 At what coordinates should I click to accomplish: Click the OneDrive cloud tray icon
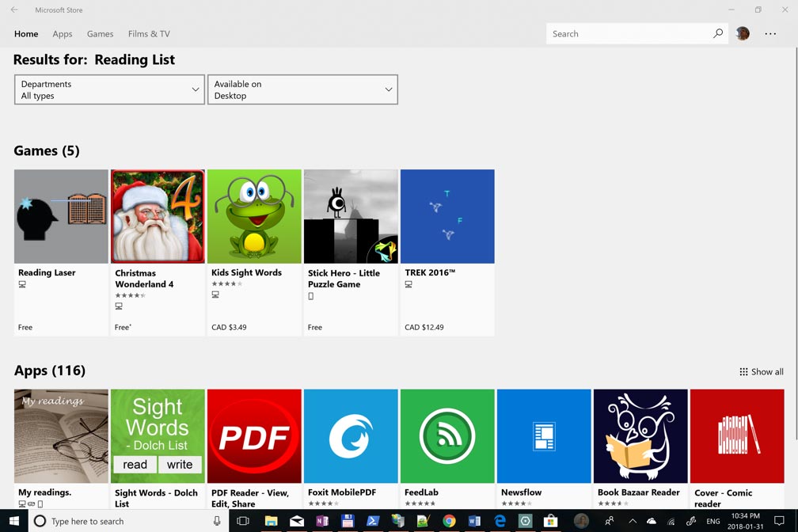(x=652, y=521)
